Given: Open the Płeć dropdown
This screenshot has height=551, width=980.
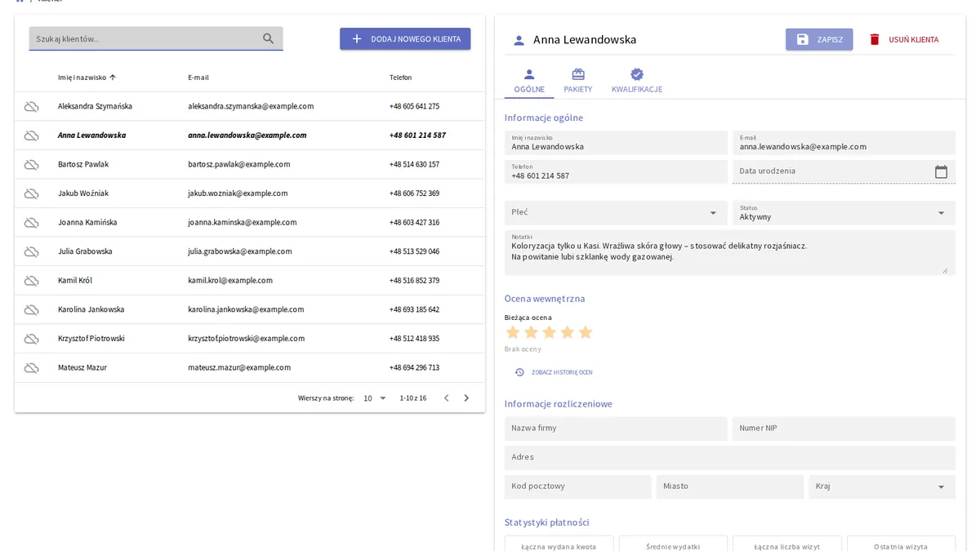Looking at the screenshot, I should 616,212.
